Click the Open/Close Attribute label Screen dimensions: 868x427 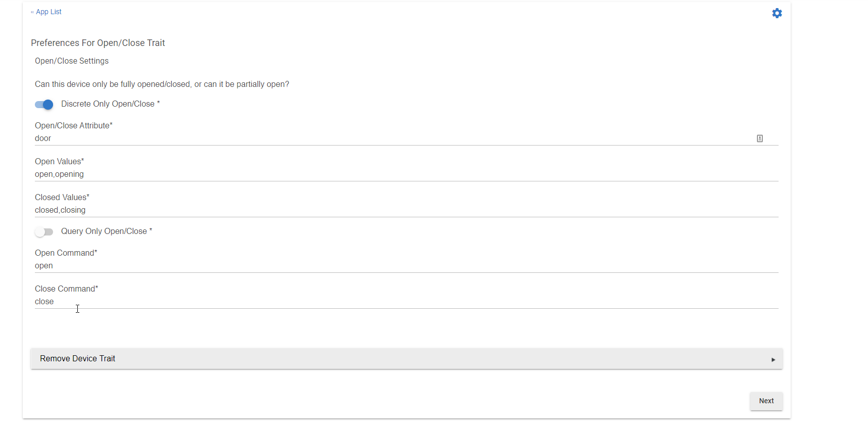[73, 126]
